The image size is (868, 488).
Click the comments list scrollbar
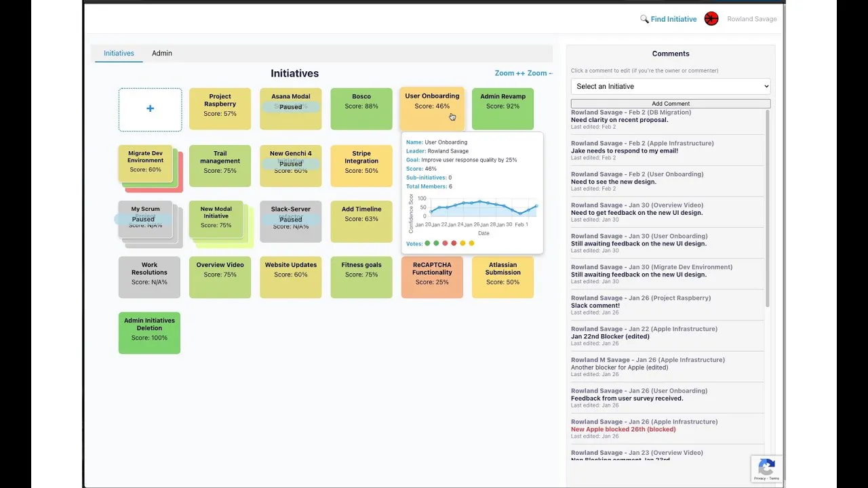[x=768, y=209]
